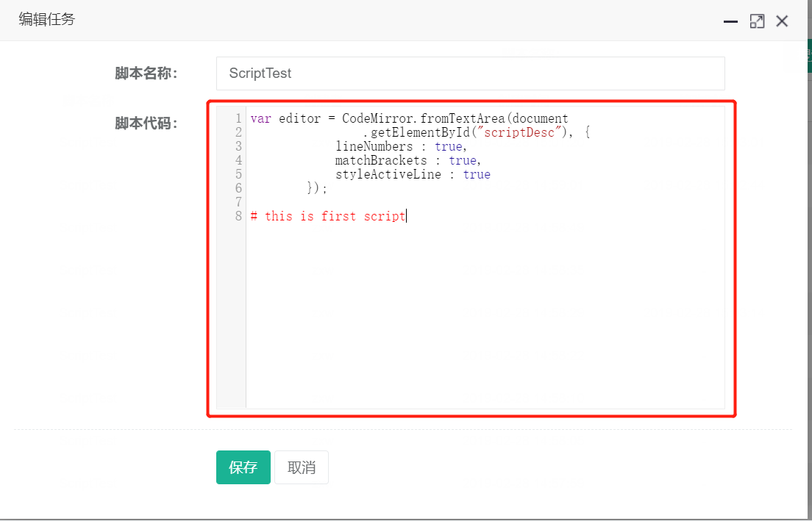Click the 取消 (Cancel) button

point(301,467)
